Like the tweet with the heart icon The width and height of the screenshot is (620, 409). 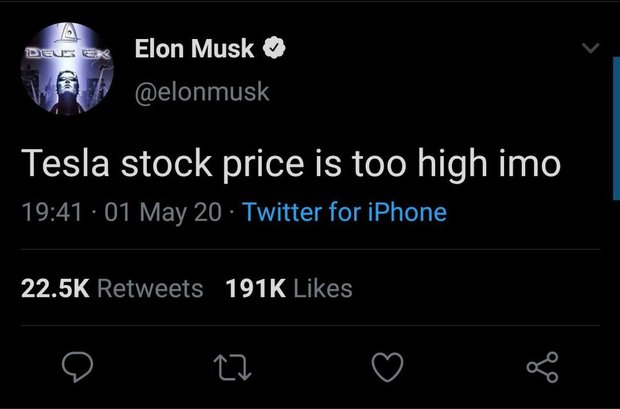coord(385,369)
